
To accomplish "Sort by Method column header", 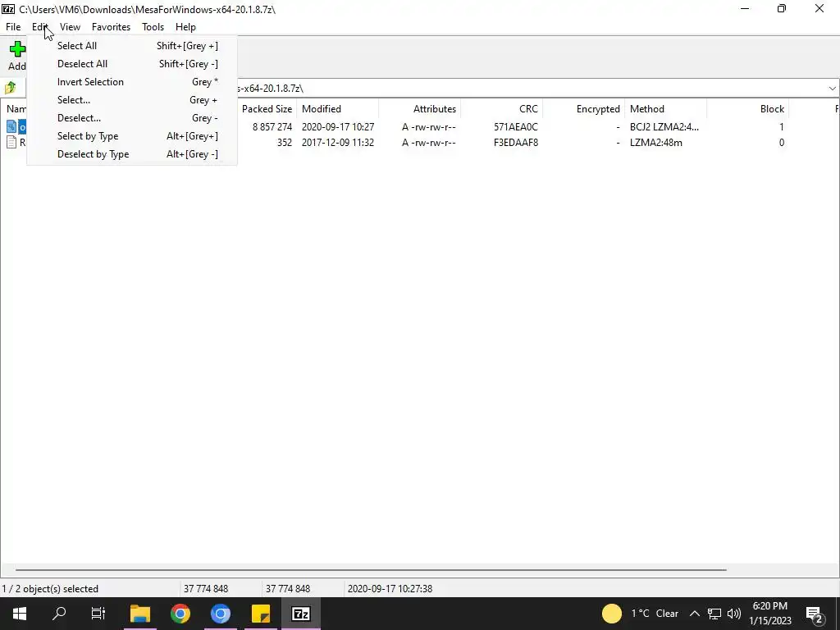I will click(665, 109).
